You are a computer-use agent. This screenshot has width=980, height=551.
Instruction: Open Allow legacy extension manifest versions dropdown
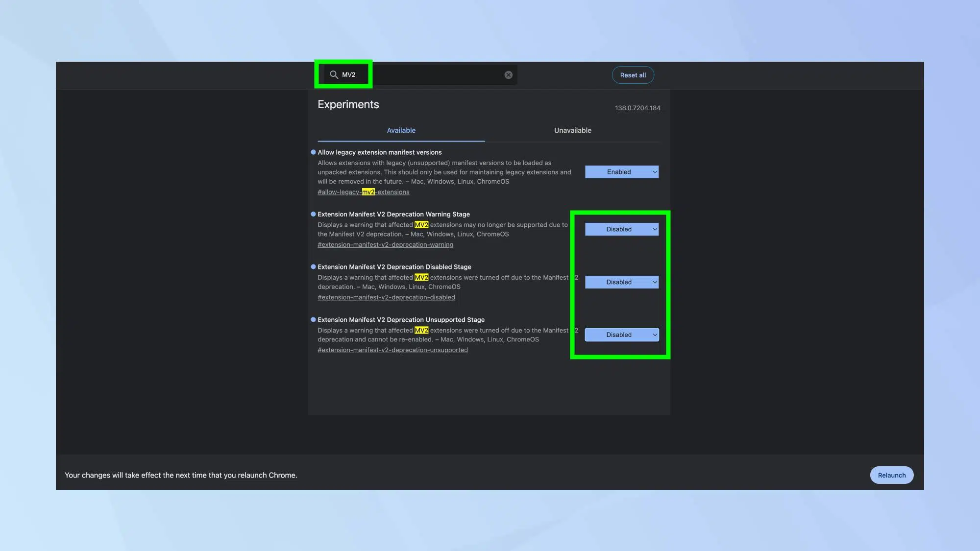621,172
